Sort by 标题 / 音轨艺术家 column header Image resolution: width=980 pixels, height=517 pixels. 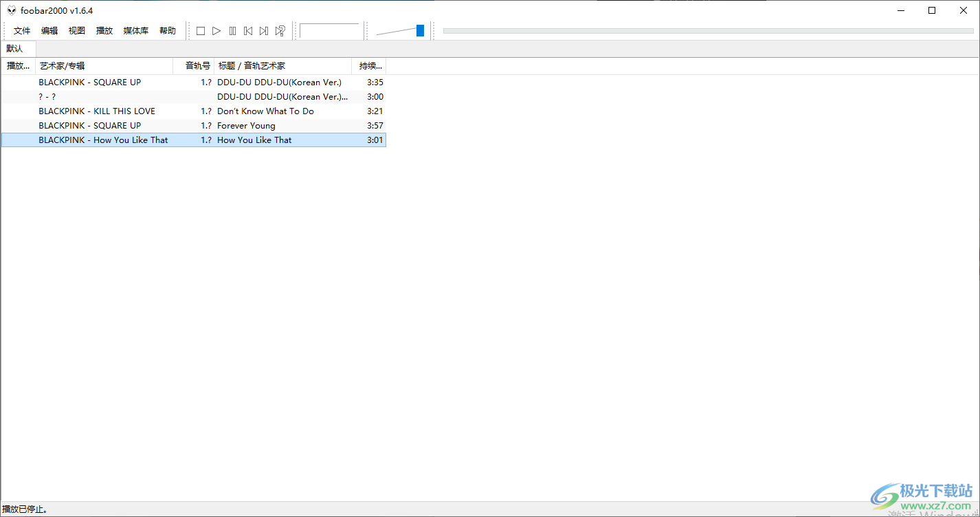click(x=283, y=66)
